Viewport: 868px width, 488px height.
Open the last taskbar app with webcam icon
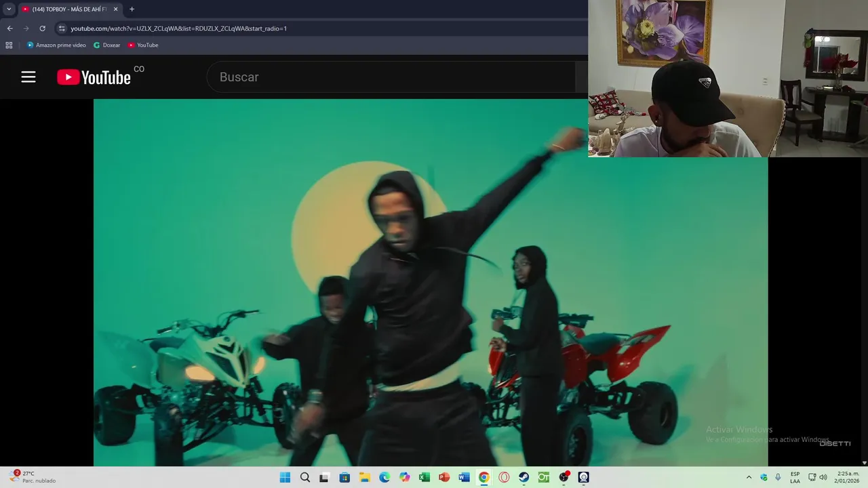point(583,477)
